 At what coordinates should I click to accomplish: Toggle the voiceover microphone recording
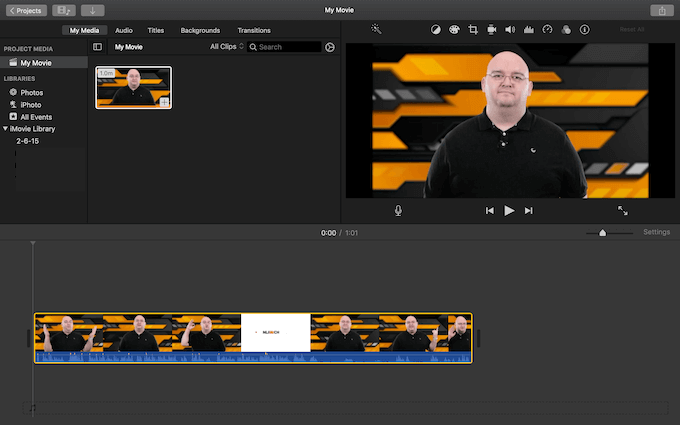coord(398,211)
